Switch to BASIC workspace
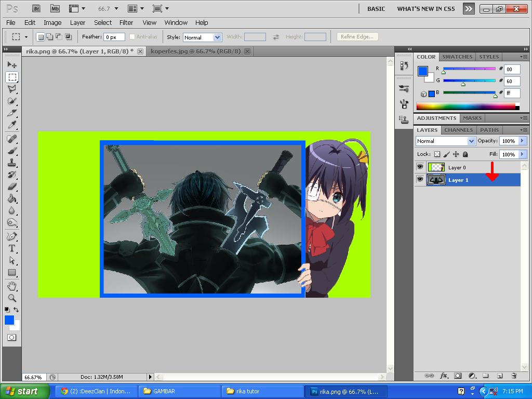Screen dimensions: 532x399 tap(376, 9)
